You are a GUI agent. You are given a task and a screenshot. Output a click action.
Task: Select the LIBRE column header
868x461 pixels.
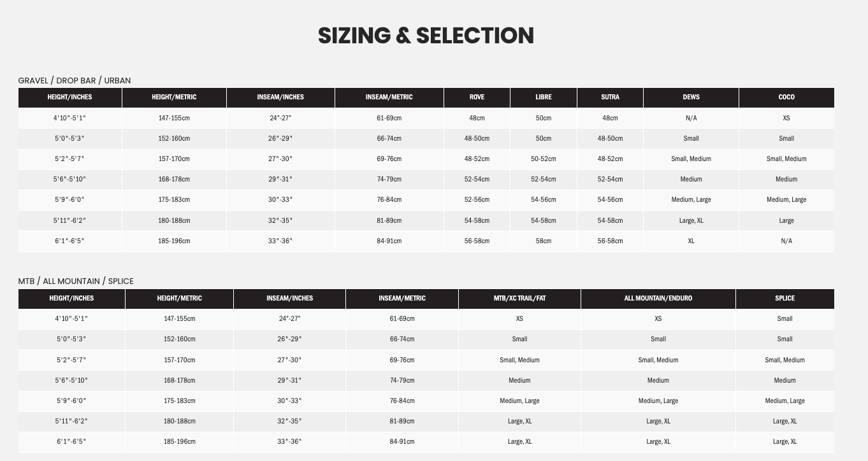[x=544, y=97]
